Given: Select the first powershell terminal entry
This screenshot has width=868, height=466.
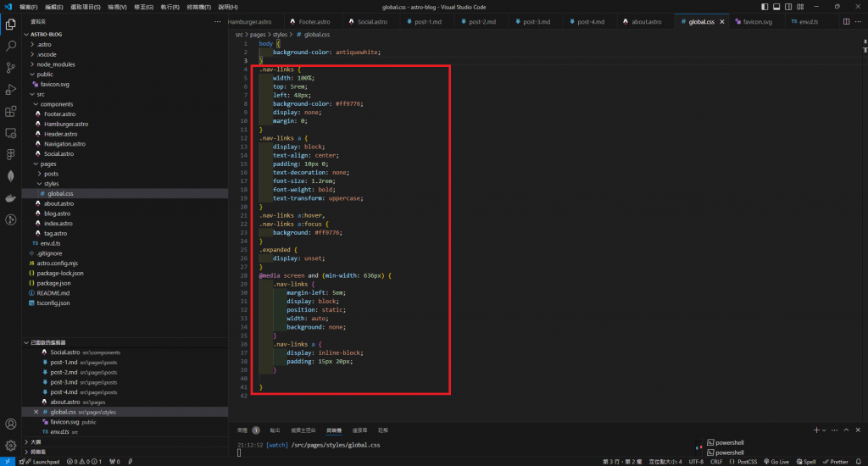Looking at the screenshot, I should pyautogui.click(x=726, y=443).
